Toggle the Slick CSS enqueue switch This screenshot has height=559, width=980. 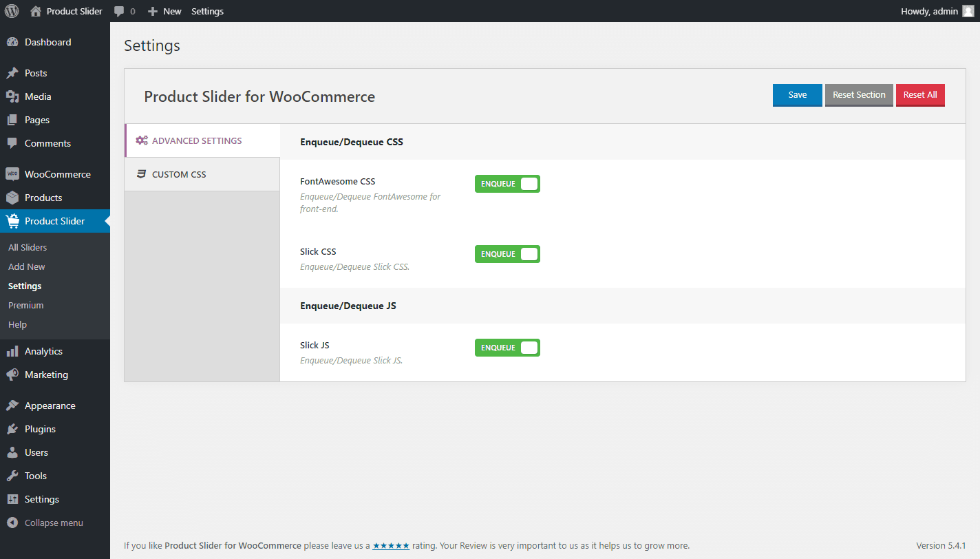click(x=507, y=254)
